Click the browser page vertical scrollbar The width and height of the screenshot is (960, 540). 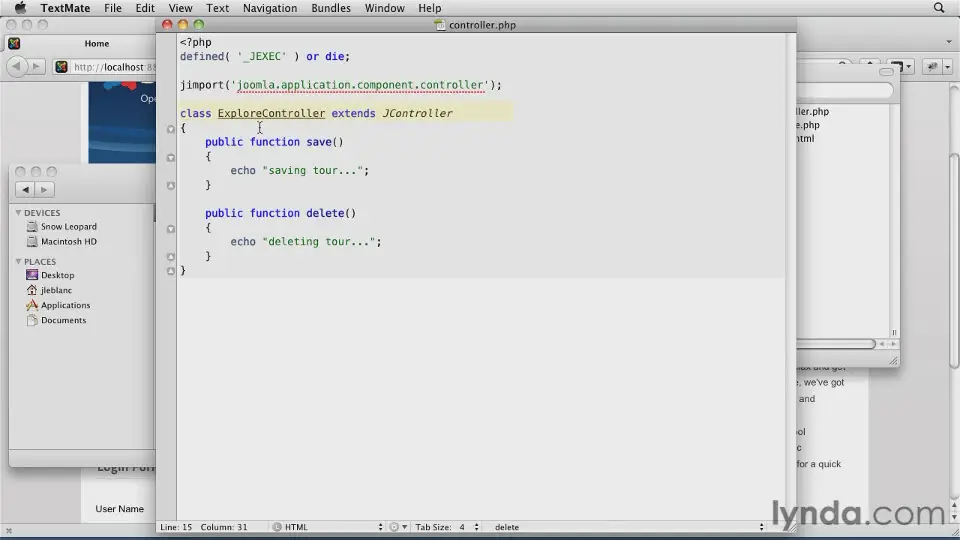tap(954, 260)
